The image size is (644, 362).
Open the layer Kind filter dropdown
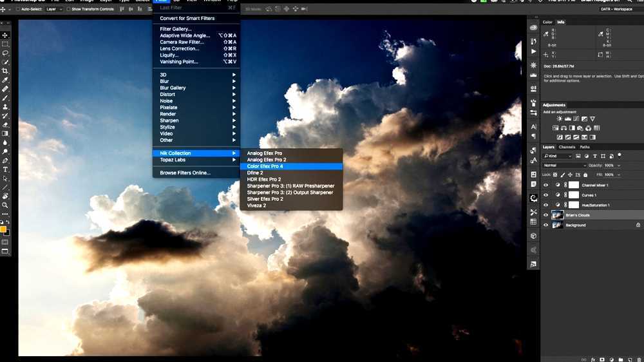point(557,156)
